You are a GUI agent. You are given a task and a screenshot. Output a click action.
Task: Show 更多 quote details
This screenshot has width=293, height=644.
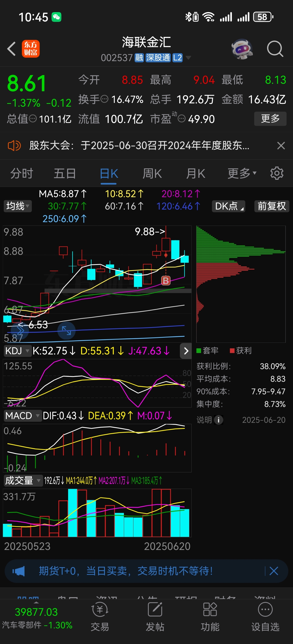coord(270,119)
